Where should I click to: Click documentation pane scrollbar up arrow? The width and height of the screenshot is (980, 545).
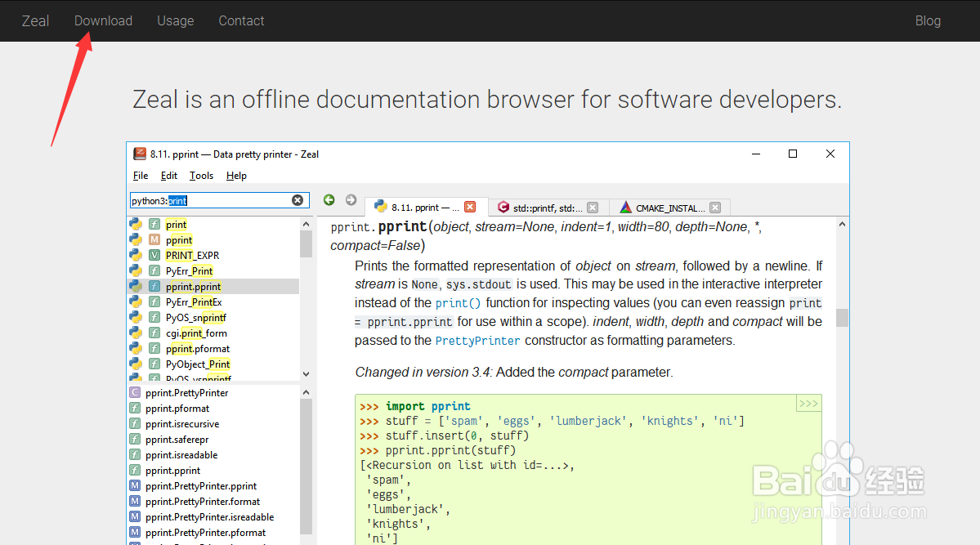(x=842, y=224)
